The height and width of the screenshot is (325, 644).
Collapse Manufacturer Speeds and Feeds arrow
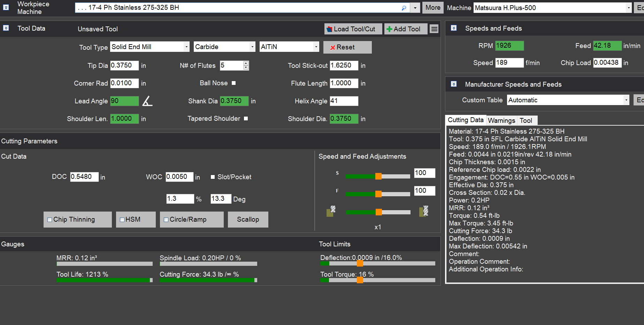454,84
